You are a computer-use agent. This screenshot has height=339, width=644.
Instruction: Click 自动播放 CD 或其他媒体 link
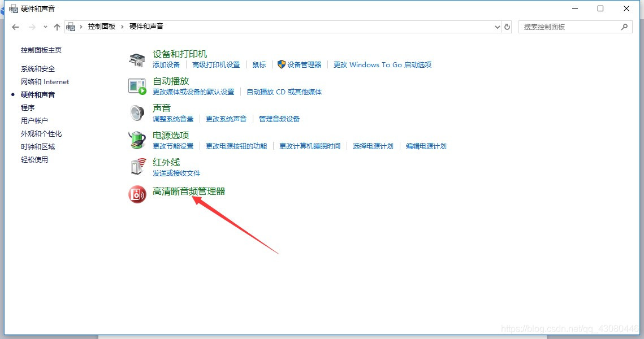284,92
